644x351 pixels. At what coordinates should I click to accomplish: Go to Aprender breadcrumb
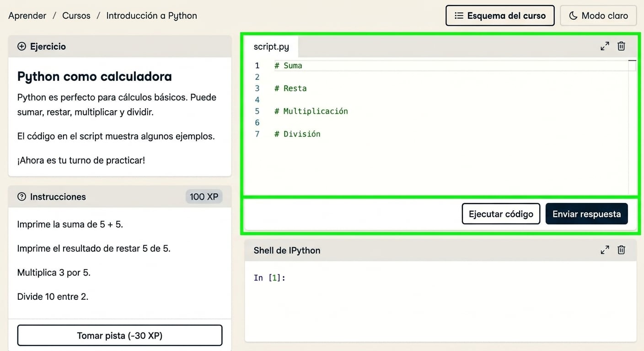[x=27, y=16]
